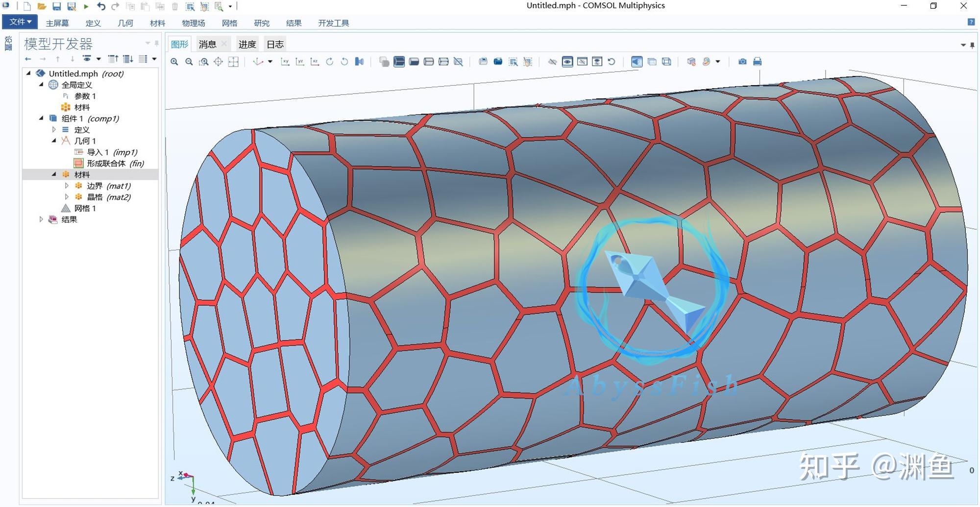This screenshot has height=507, width=980.
Task: Activate the Zoom In tool on graphics toolbar
Action: pyautogui.click(x=174, y=62)
